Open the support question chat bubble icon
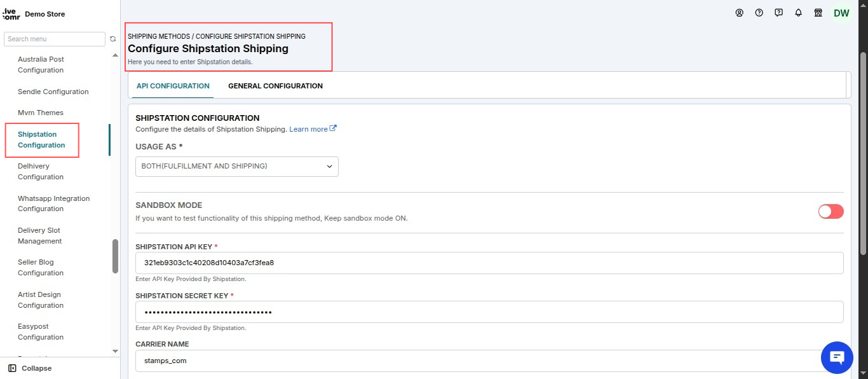Image resolution: width=868 pixels, height=379 pixels. pos(778,13)
